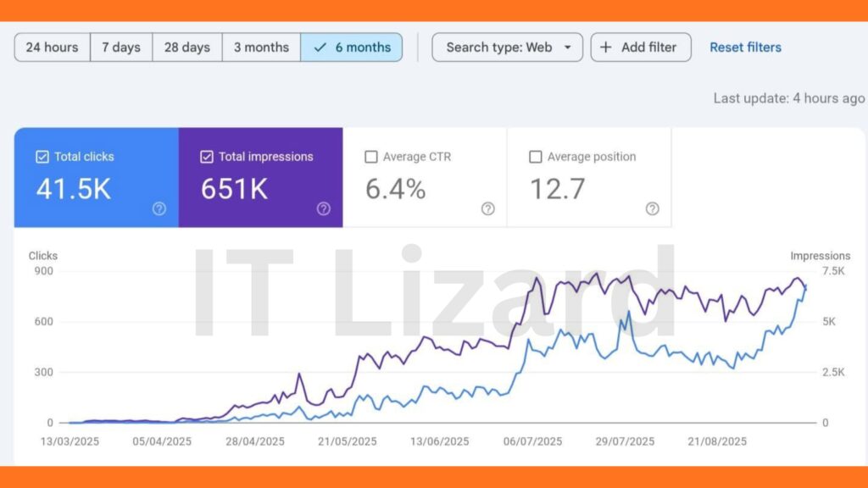Switch to the 7 days range

click(120, 47)
